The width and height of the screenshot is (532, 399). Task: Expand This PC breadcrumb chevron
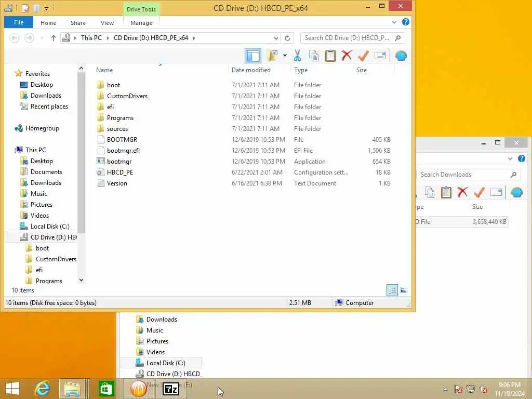click(x=108, y=38)
